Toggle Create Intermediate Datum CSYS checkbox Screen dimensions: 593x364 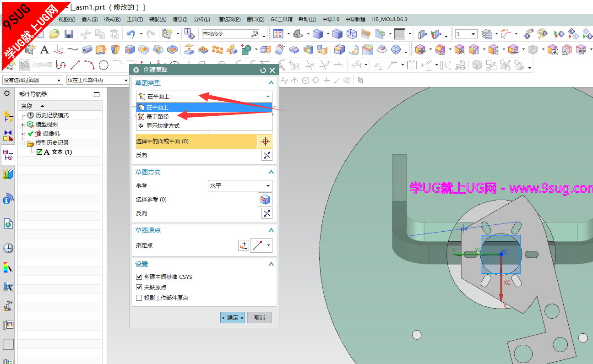139,277
